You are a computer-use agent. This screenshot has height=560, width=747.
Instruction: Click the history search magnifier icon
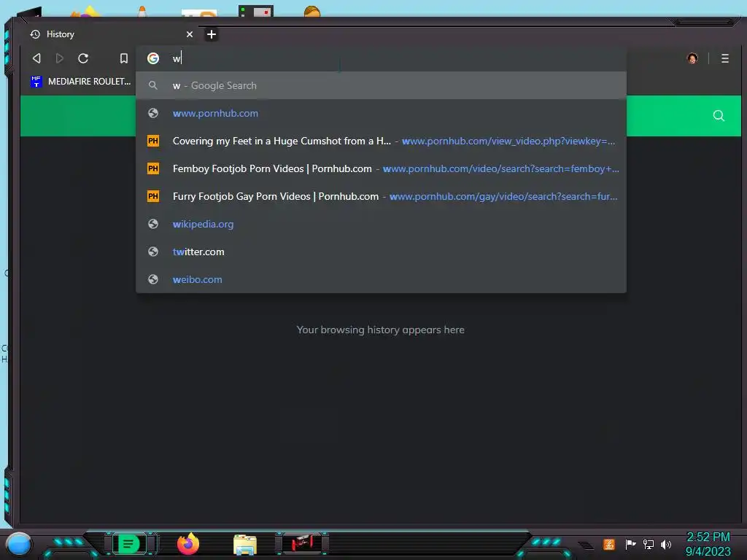pyautogui.click(x=719, y=116)
